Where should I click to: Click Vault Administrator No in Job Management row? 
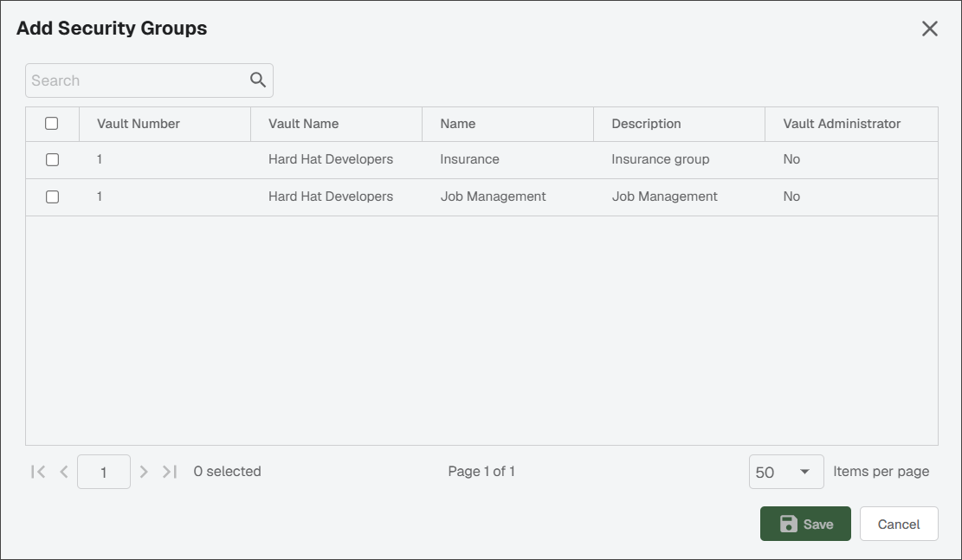[791, 196]
